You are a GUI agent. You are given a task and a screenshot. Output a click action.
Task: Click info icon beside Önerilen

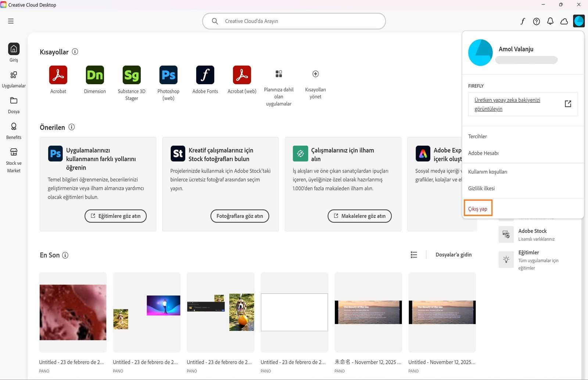tap(72, 127)
